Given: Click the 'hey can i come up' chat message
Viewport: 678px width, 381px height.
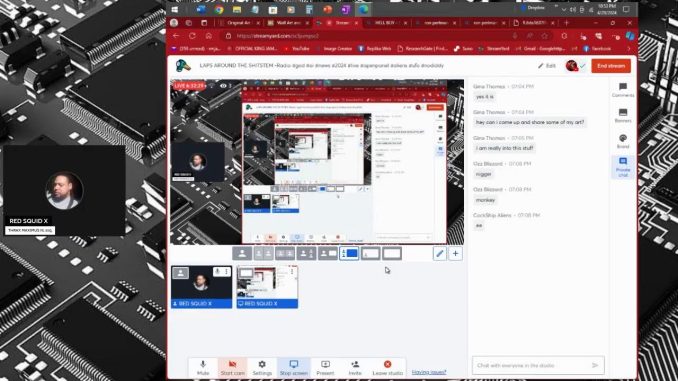Looking at the screenshot, I should tap(530, 122).
